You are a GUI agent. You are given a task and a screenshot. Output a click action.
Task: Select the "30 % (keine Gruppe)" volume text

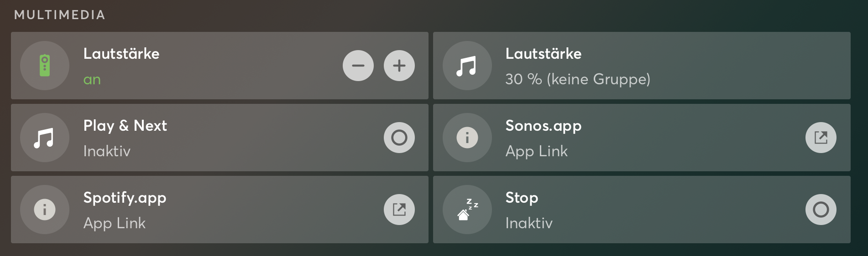tap(577, 79)
